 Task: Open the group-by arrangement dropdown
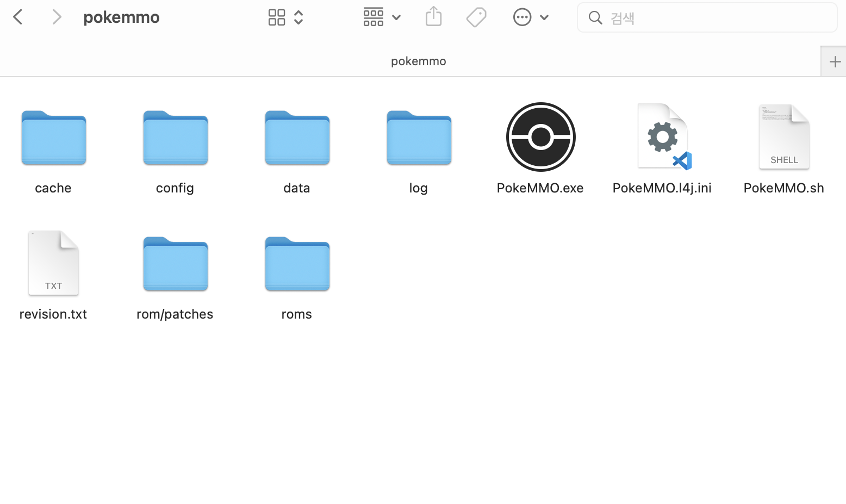coord(382,17)
